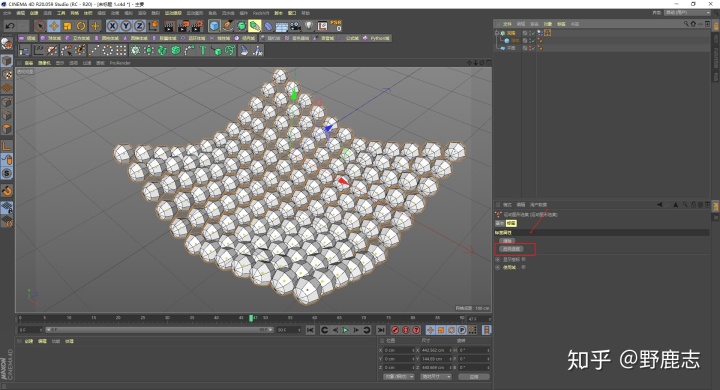
Task: Switch to the highlighted Tag attribute tab
Action: [511, 223]
